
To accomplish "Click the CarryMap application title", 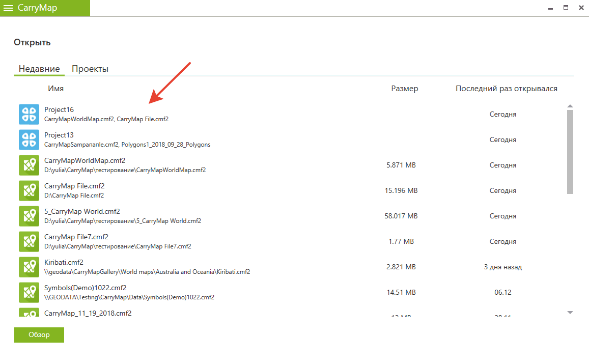I will [38, 8].
